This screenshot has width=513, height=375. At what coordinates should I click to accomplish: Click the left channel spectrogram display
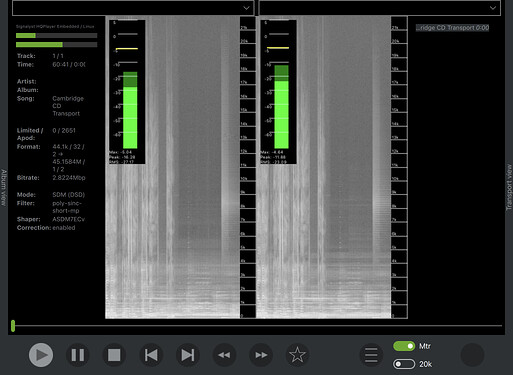172,167
